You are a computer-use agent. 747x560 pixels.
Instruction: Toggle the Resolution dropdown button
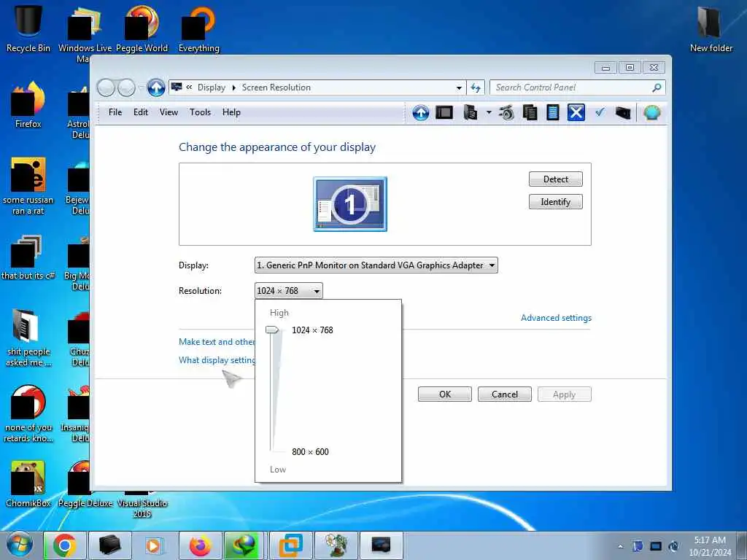tap(289, 290)
